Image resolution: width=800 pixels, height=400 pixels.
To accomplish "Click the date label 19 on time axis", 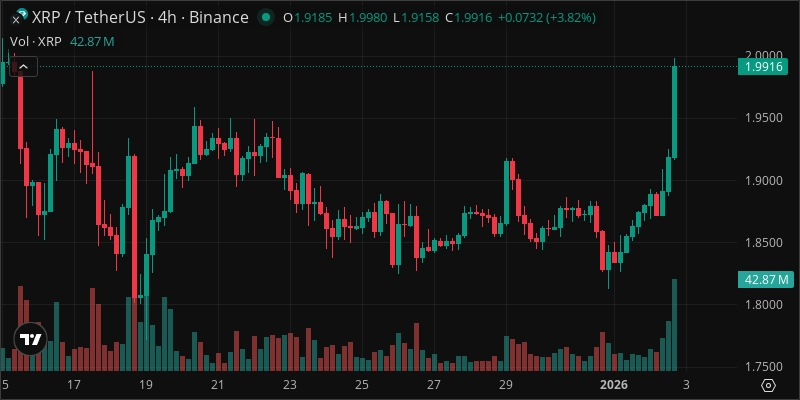I will (145, 384).
